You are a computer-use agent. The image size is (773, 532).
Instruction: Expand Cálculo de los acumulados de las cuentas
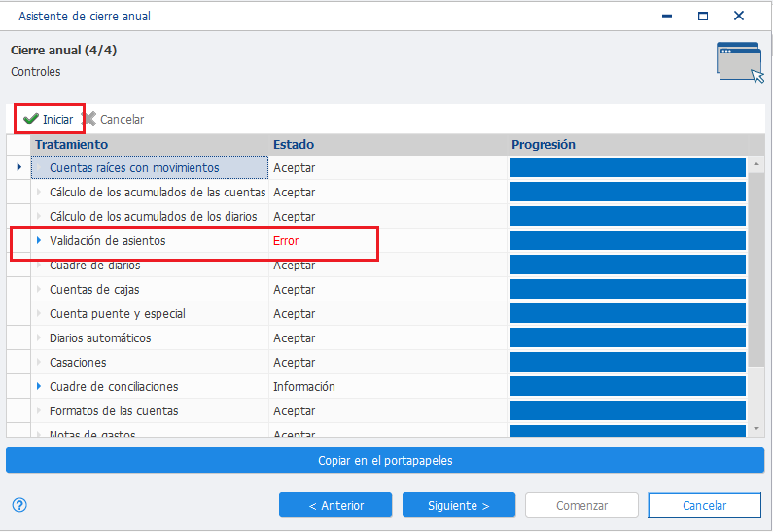click(39, 192)
